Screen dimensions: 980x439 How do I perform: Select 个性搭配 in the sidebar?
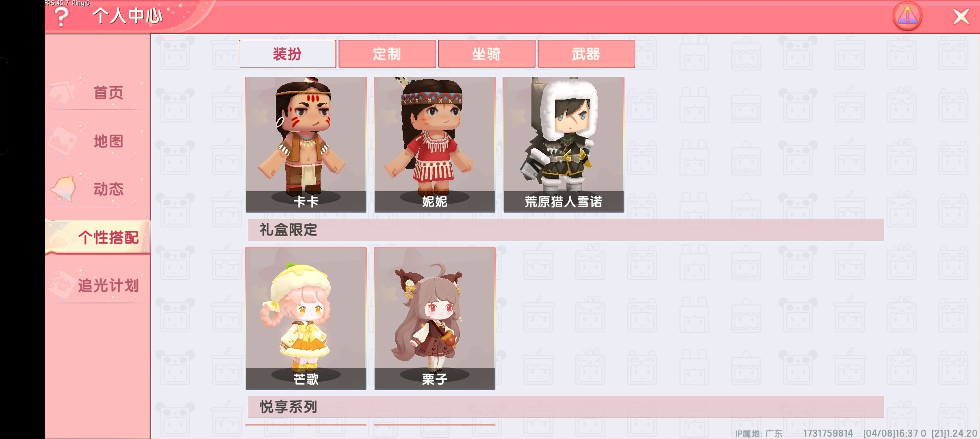pos(98,237)
